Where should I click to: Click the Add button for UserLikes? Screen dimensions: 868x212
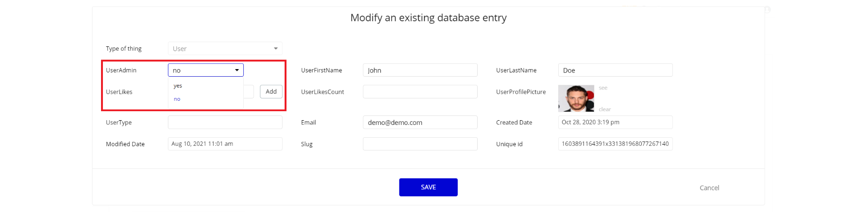tap(271, 92)
